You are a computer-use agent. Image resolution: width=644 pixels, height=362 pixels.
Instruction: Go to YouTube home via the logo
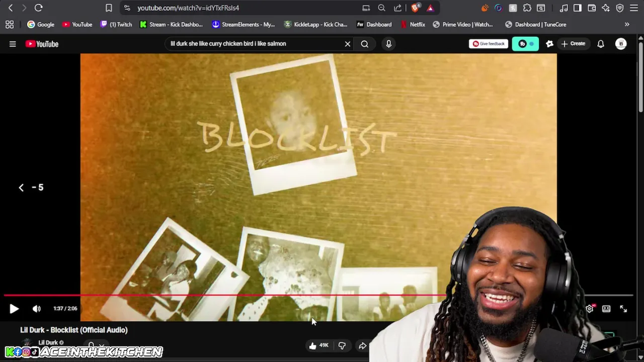click(42, 44)
